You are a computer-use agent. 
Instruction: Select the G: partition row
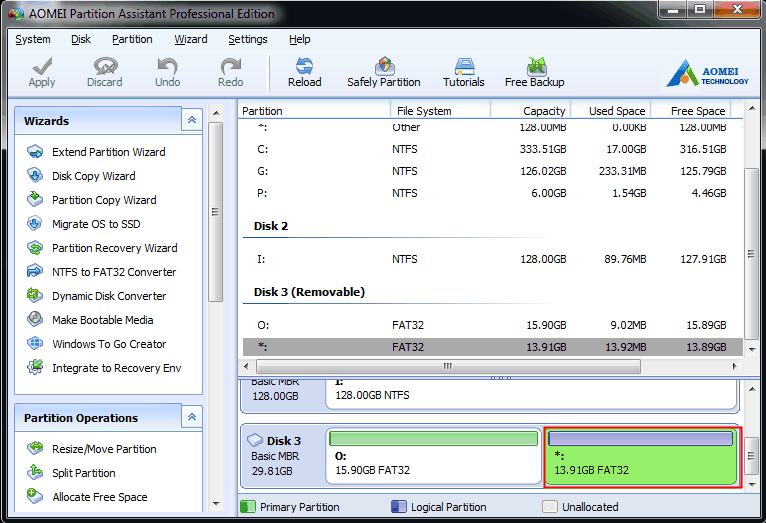(492, 171)
